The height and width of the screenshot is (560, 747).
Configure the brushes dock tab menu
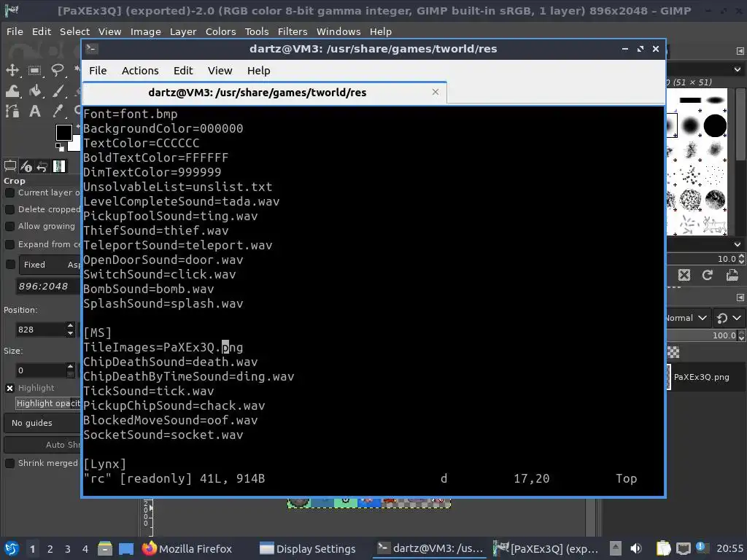point(740,51)
